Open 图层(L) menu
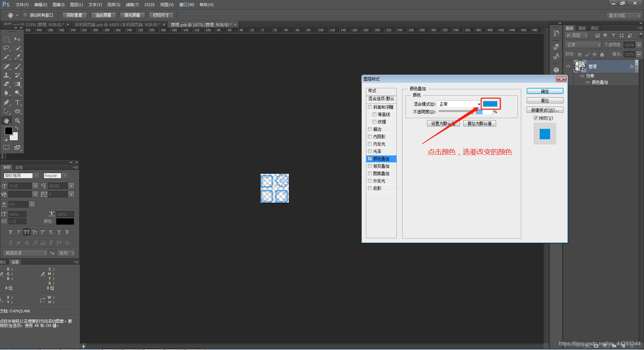Image resolution: width=644 pixels, height=350 pixels. (x=76, y=5)
